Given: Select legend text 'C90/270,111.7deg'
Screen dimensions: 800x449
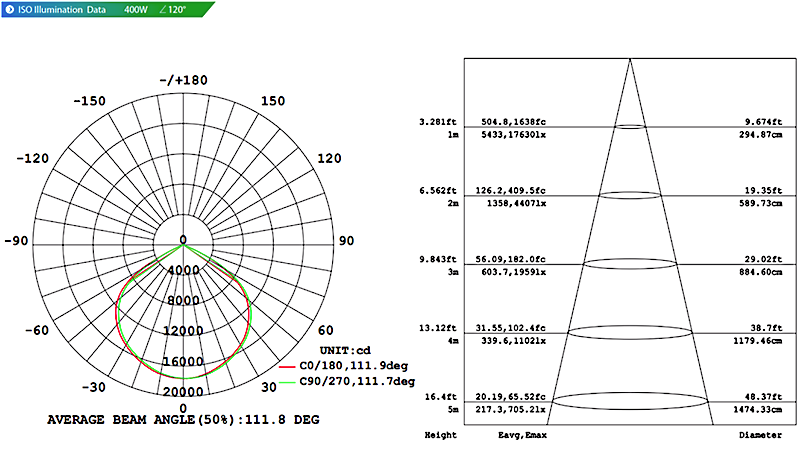Looking at the screenshot, I should [x=357, y=381].
